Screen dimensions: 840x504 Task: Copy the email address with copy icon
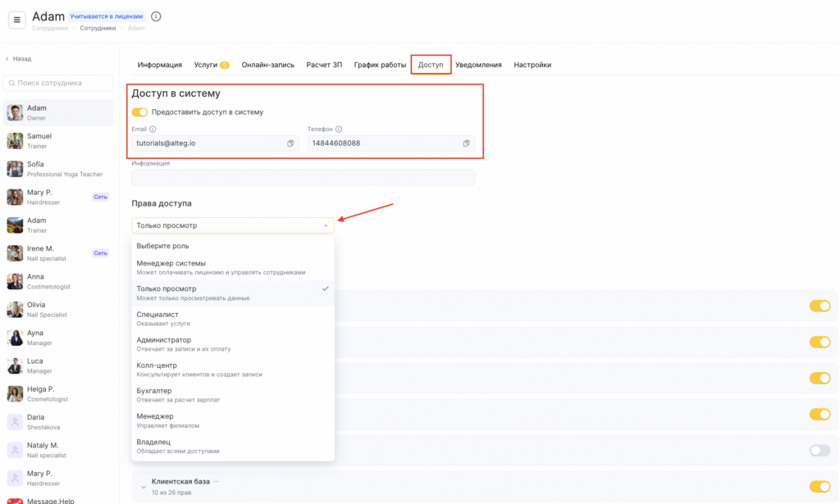(x=290, y=143)
